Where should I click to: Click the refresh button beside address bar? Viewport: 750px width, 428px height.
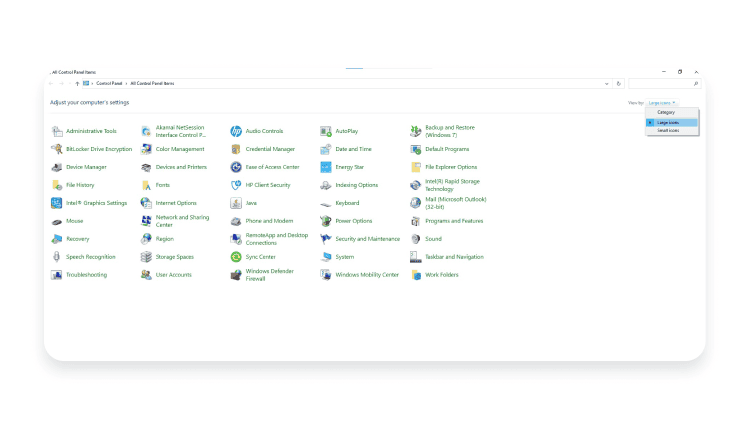(618, 84)
